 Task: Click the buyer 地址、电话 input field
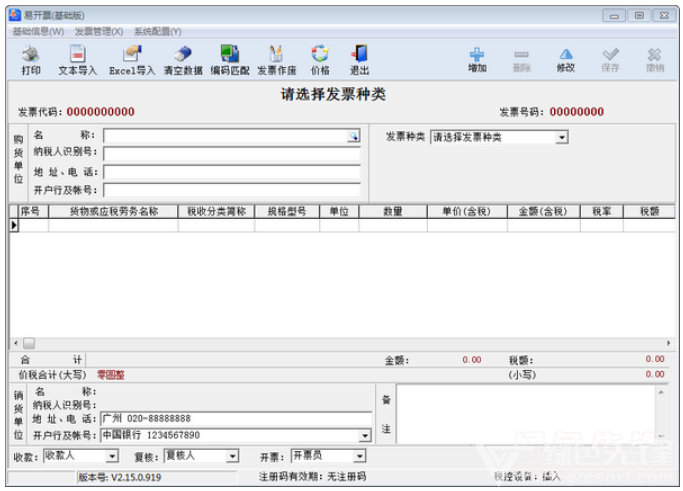(232, 172)
